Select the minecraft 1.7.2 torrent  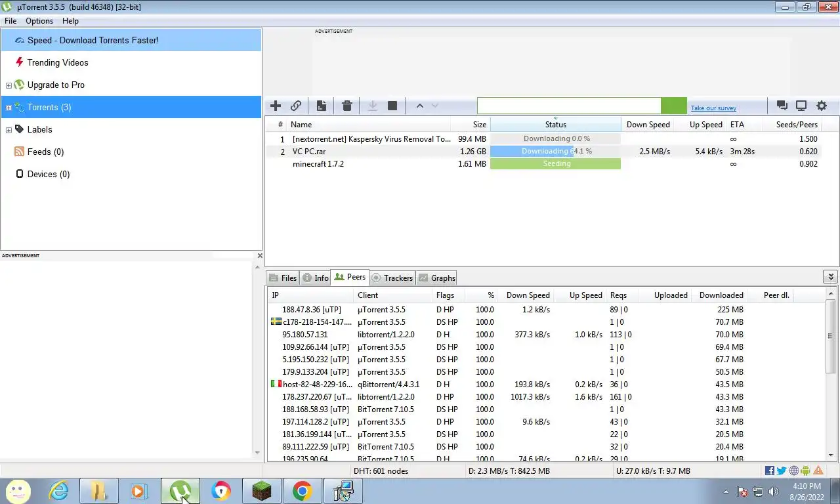[543, 164]
